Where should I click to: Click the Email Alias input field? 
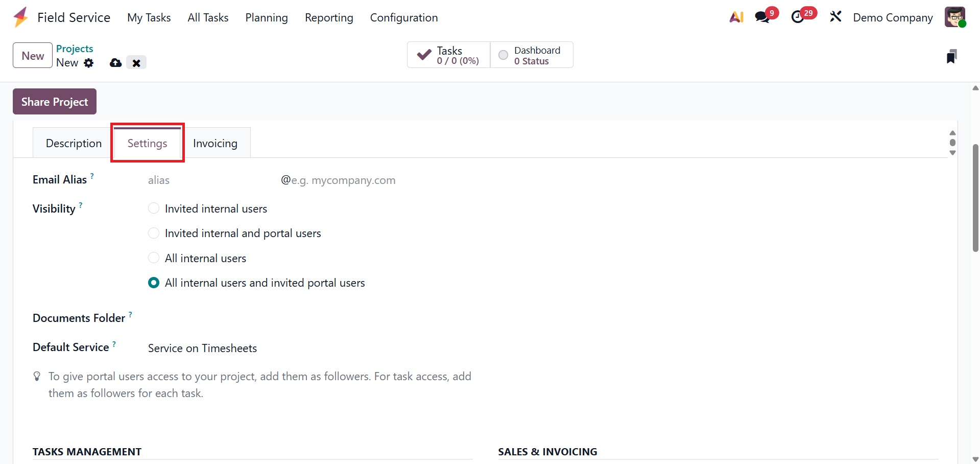point(209,180)
